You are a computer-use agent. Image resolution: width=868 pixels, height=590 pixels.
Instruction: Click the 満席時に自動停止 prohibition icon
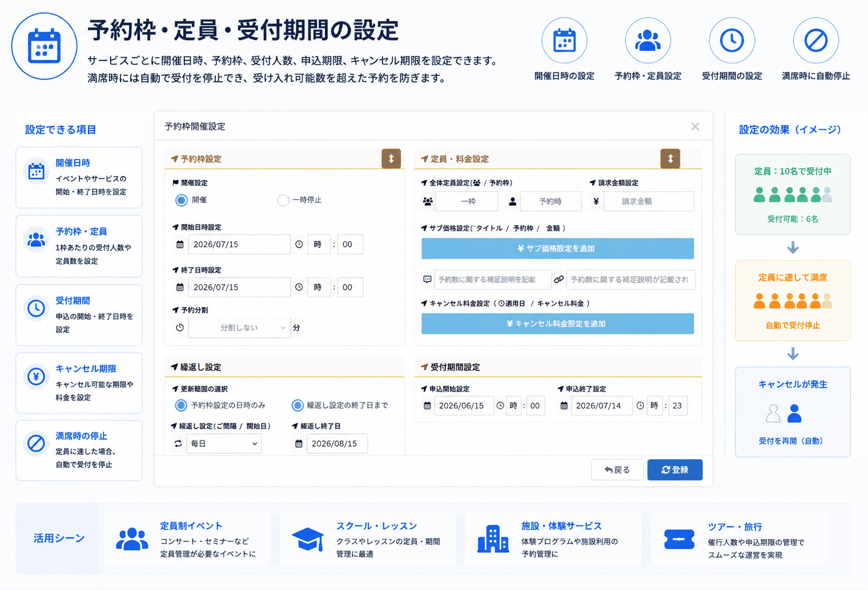pyautogui.click(x=815, y=40)
